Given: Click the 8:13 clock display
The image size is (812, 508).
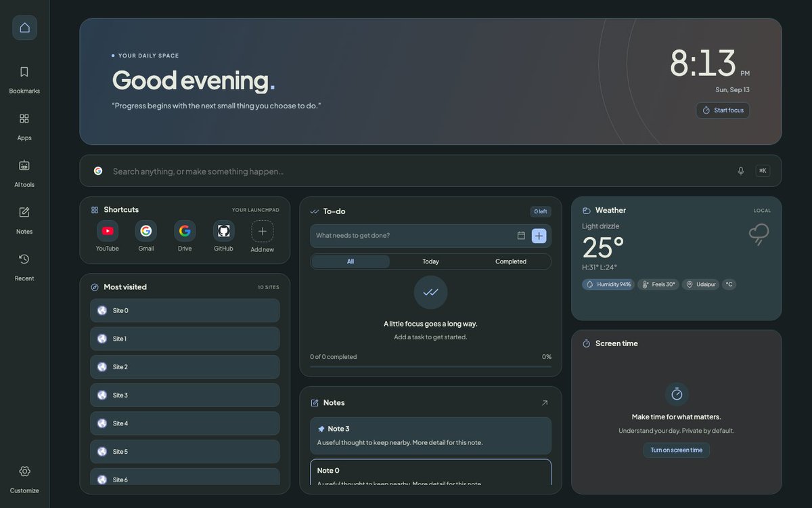Looking at the screenshot, I should coord(703,62).
